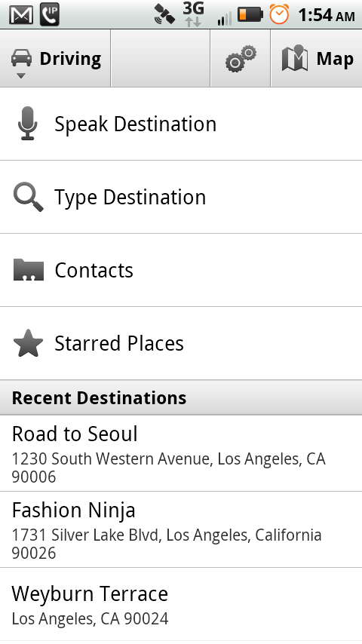Tap the microphone icon for Speak Destination
This screenshot has width=362, height=644.
(28, 124)
